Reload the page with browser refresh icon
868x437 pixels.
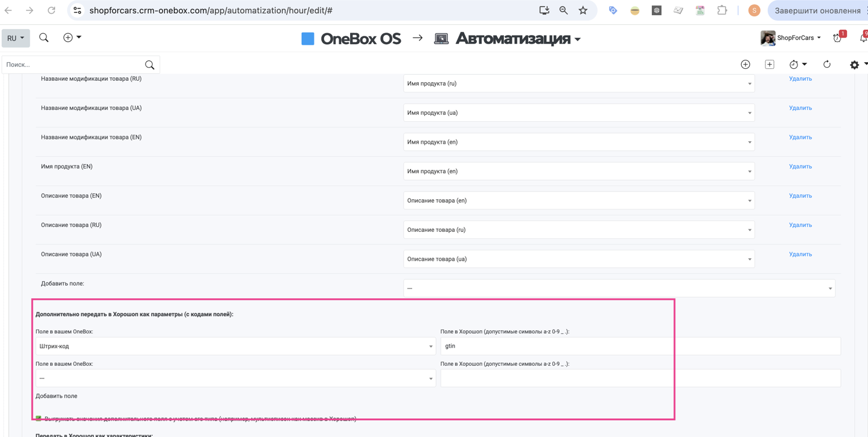pos(51,10)
